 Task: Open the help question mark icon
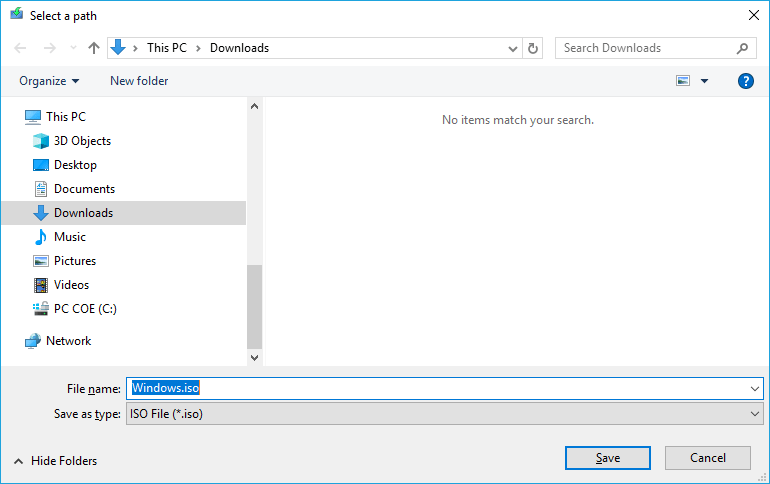[745, 81]
